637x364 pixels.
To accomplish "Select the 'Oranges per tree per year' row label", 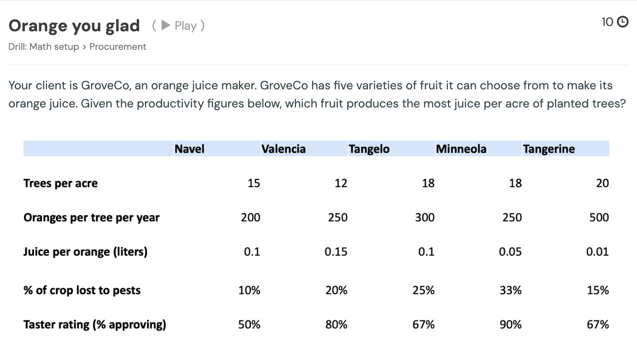I will (91, 217).
